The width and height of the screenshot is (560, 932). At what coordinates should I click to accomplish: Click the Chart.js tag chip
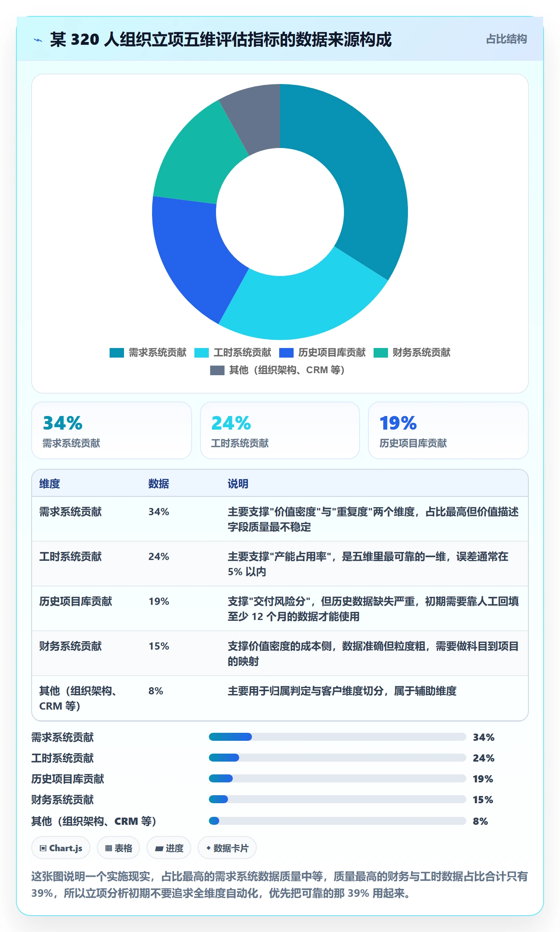61,848
